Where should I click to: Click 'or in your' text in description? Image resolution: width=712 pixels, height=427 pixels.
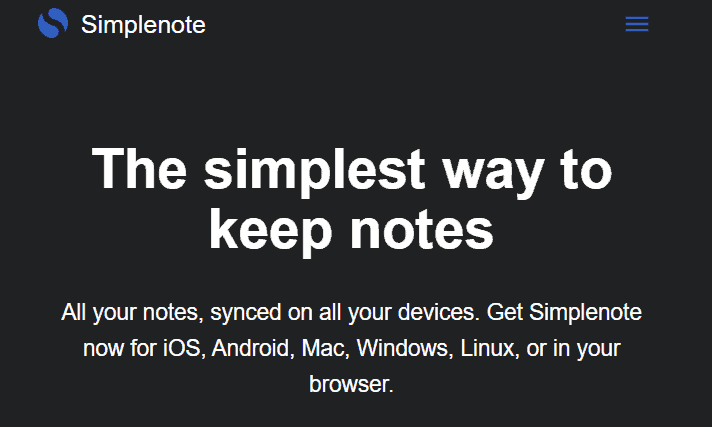(573, 349)
